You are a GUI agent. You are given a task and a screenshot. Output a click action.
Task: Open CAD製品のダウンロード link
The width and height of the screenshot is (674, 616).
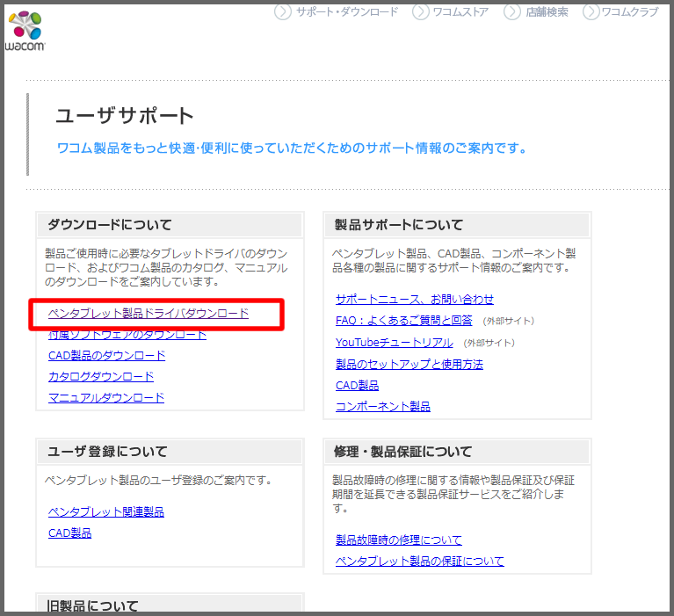(x=106, y=356)
